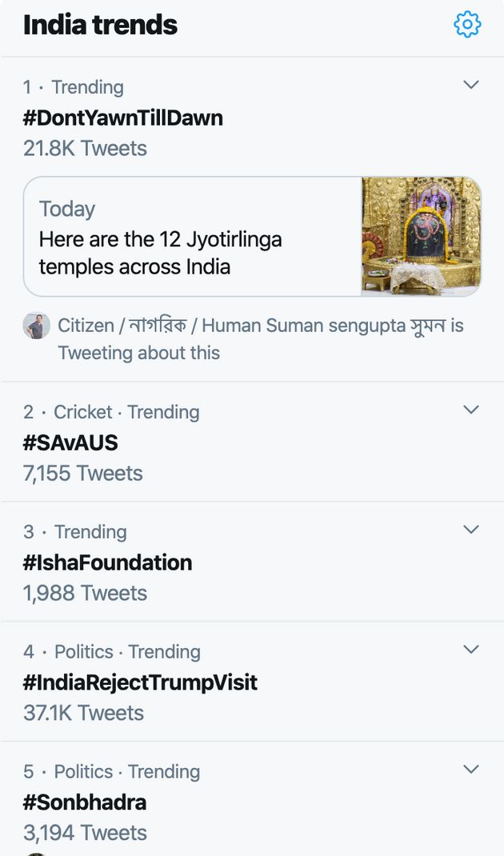Open the options chevron for #SAvAUS

click(x=471, y=409)
